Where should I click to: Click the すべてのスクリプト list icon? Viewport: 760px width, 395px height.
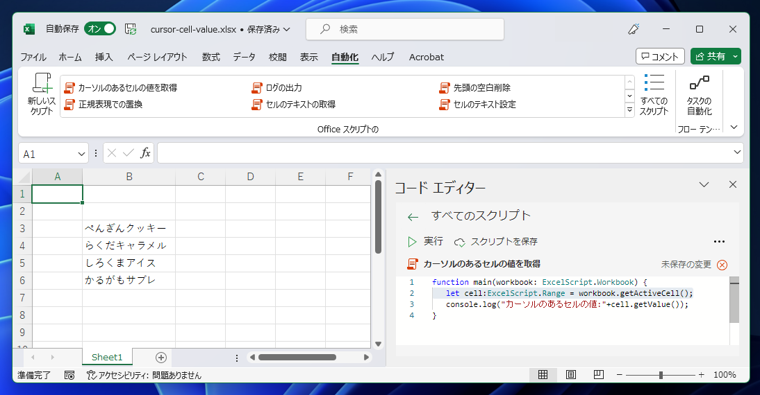654,82
